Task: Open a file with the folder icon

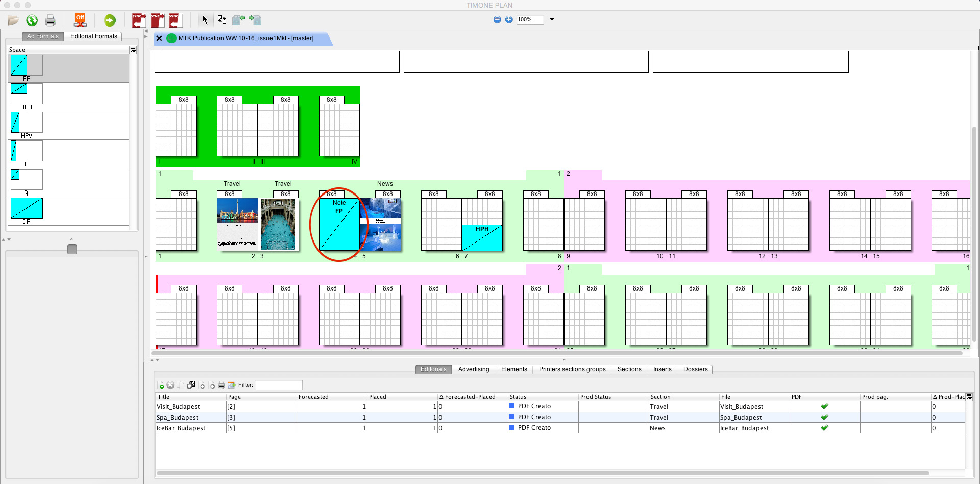Action: point(13,20)
